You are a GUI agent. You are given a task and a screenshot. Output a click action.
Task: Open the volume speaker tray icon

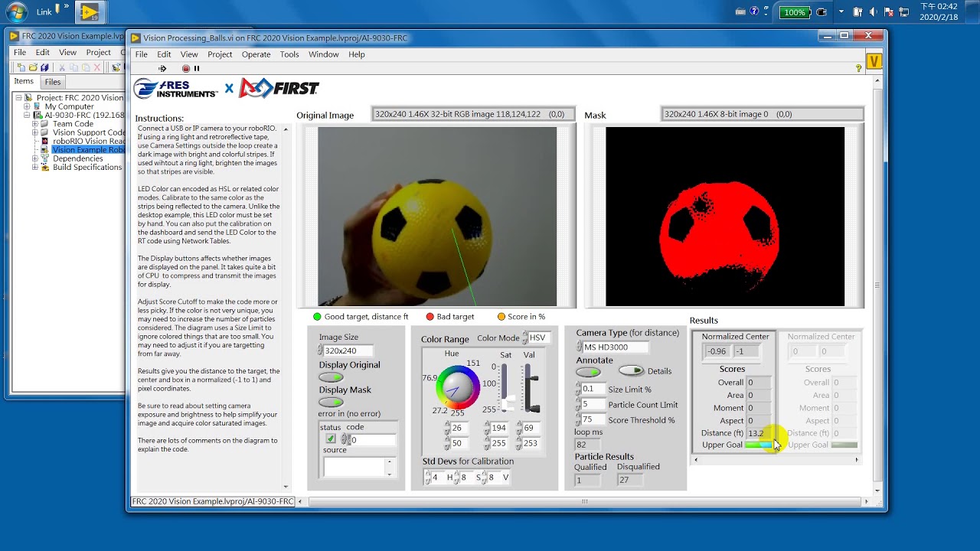point(874,12)
